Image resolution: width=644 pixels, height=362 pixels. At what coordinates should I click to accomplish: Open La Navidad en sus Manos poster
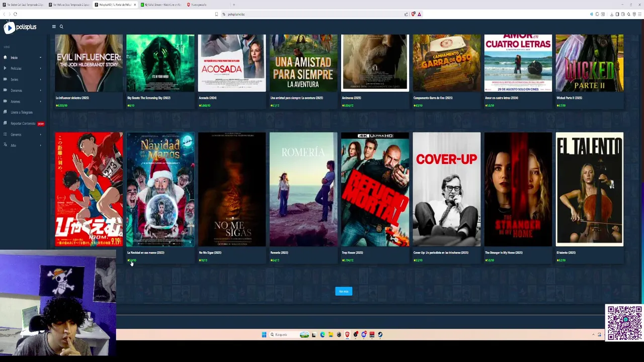160,190
